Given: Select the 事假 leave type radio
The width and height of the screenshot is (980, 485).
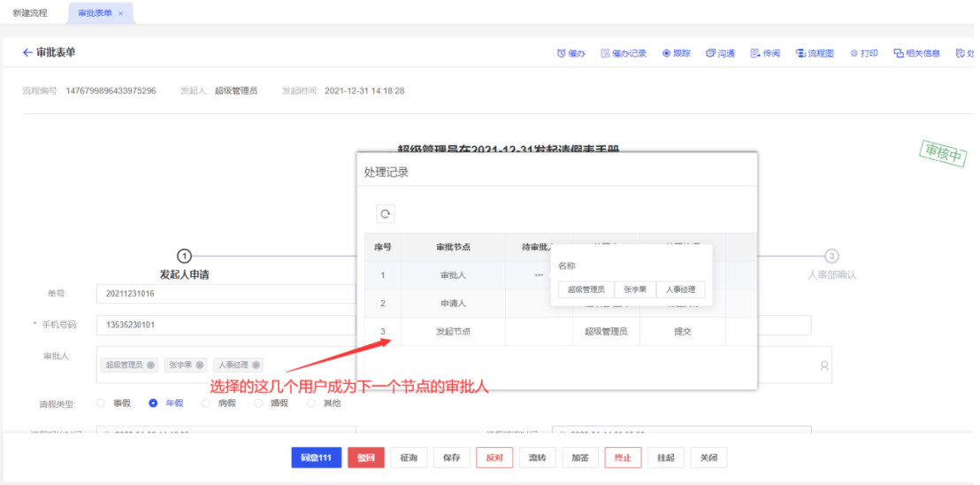Looking at the screenshot, I should (x=100, y=403).
